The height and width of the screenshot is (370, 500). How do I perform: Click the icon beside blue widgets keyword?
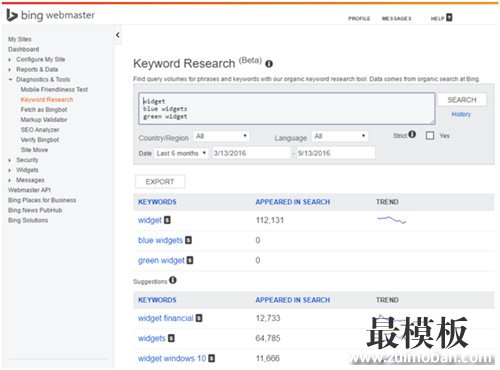[188, 240]
